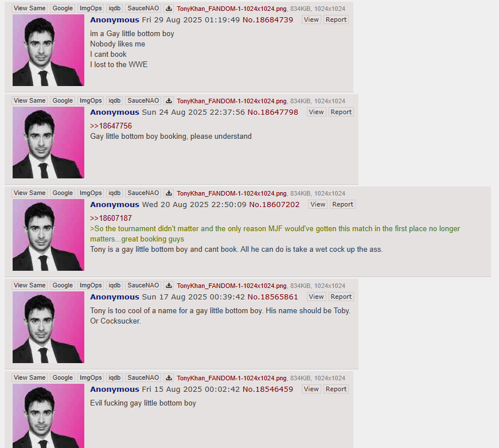Screen dimensions: 499x448
Task: Report post No.18546459
Action: (x=336, y=389)
